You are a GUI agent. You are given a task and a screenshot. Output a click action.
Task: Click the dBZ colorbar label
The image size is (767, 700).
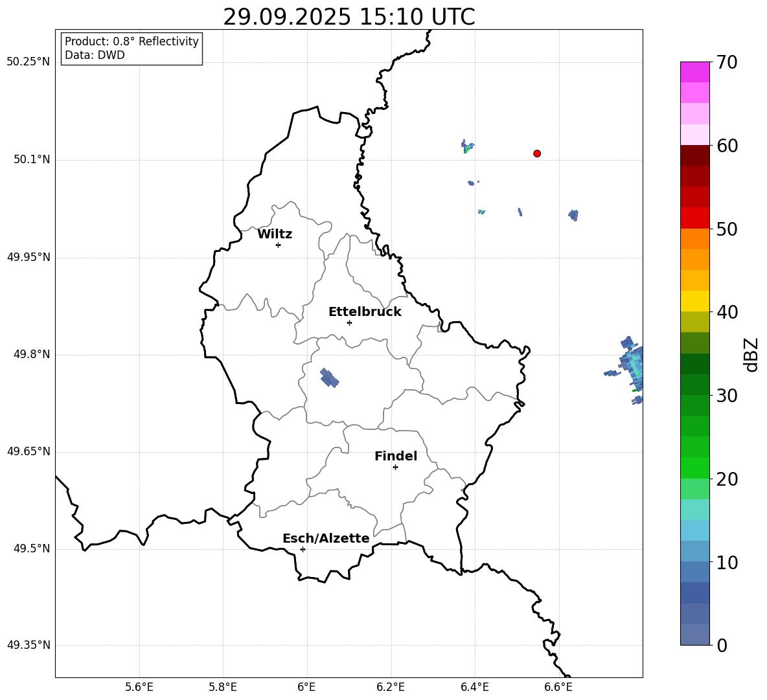[x=752, y=354]
